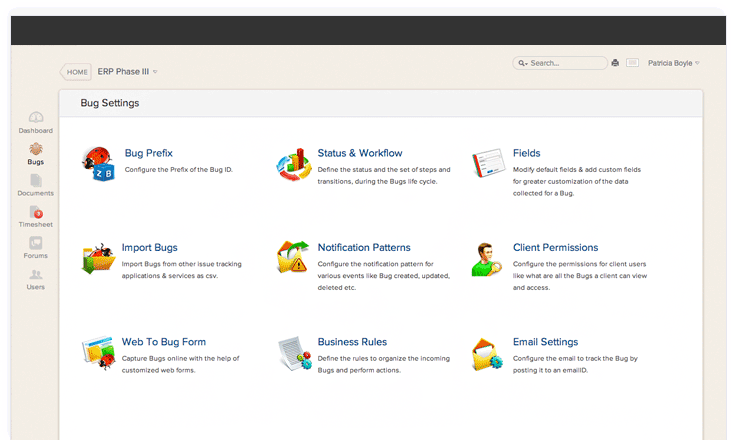Click the printer icon near search

615,63
